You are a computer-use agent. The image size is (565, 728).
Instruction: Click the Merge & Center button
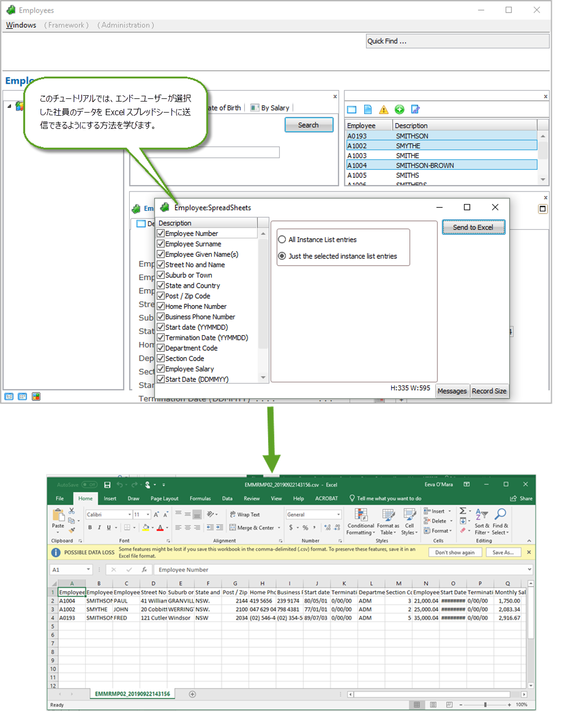(x=252, y=528)
